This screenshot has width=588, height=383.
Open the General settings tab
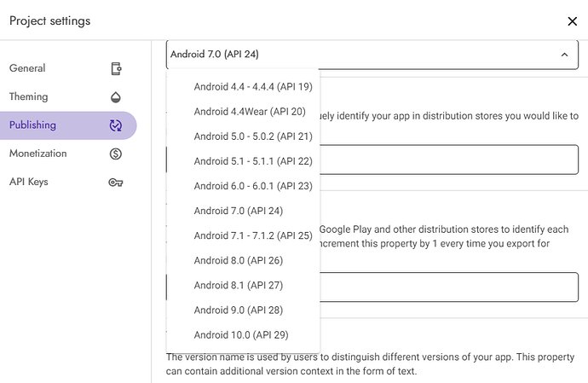pyautogui.click(x=67, y=68)
